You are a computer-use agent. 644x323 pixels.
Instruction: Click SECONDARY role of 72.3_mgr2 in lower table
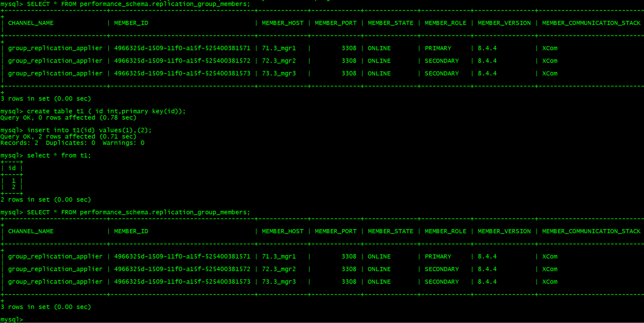click(x=442, y=269)
